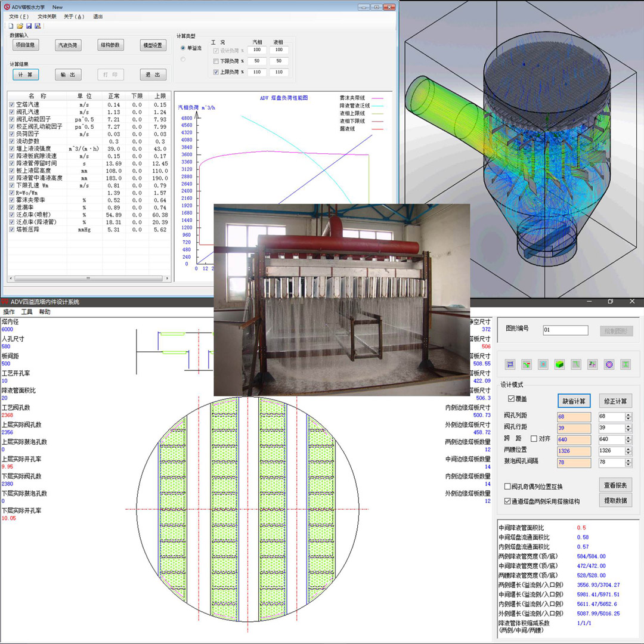This screenshot has height=644, width=644.
Task: Click the Save floppy disk icon
Action: click(29, 26)
